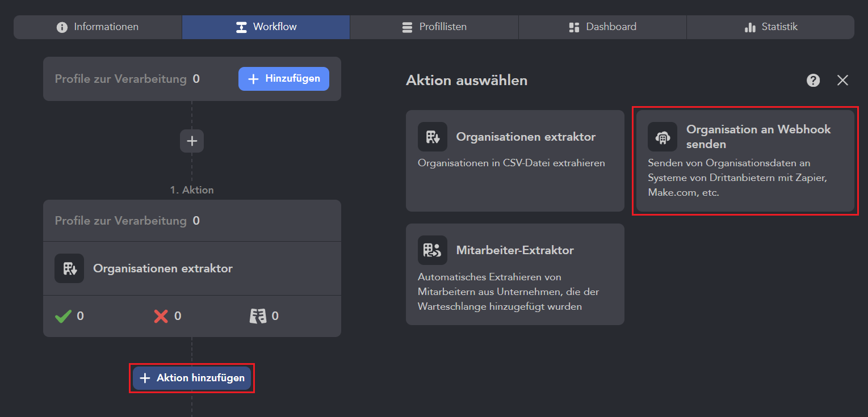
Task: Click the Organisationen extraktor title in workflow
Action: click(163, 268)
